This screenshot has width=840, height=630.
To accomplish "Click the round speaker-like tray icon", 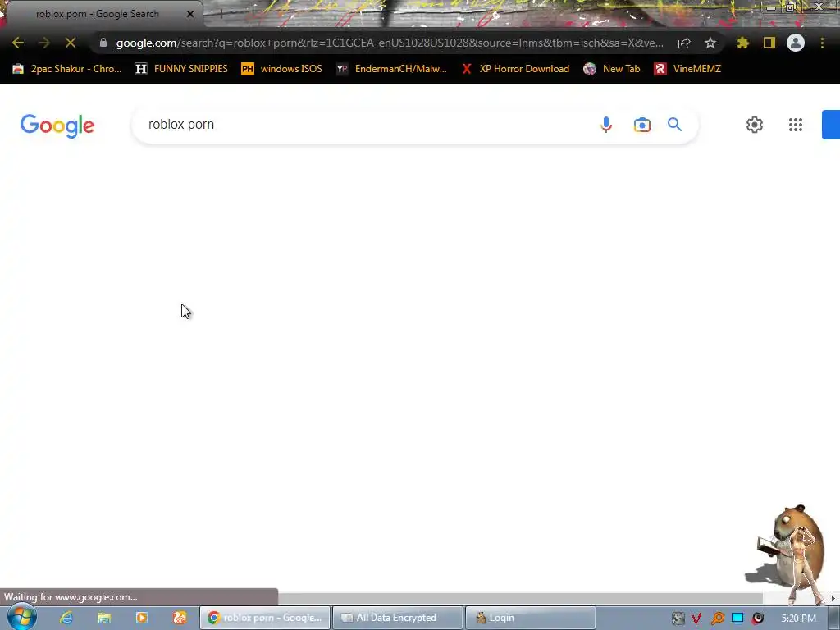I will (757, 619).
